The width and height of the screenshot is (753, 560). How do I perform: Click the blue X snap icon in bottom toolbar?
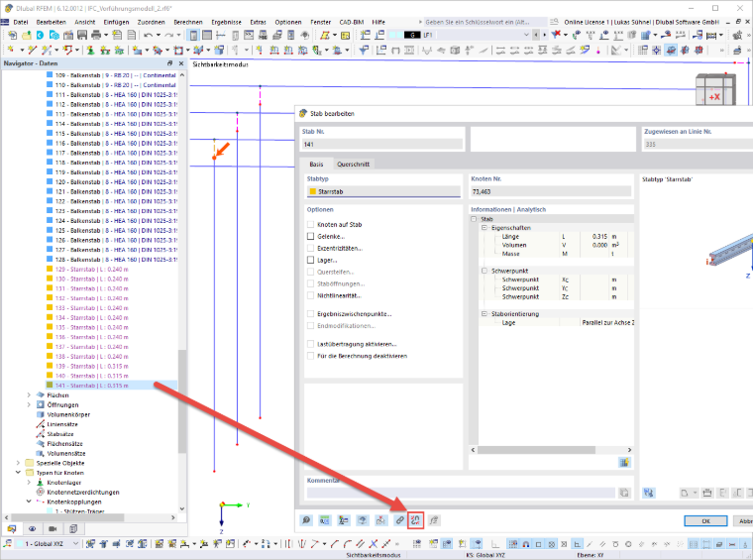(374, 544)
